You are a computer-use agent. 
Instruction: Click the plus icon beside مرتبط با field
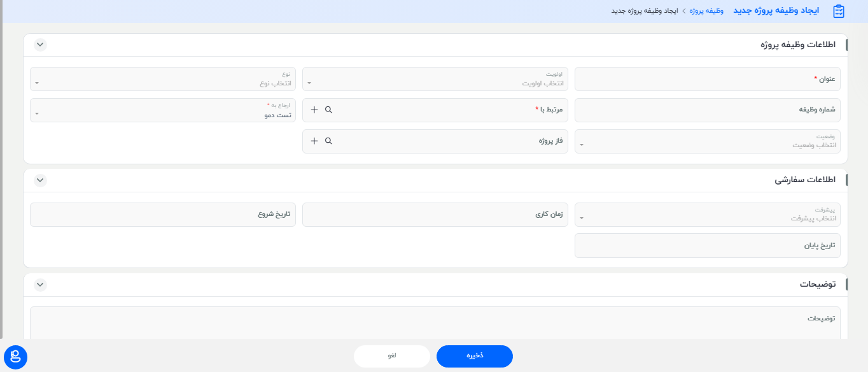pos(314,110)
